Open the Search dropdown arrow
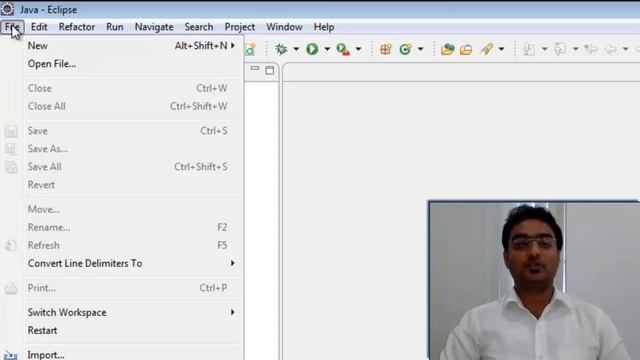Screen dimensions: 640x360 501,49
